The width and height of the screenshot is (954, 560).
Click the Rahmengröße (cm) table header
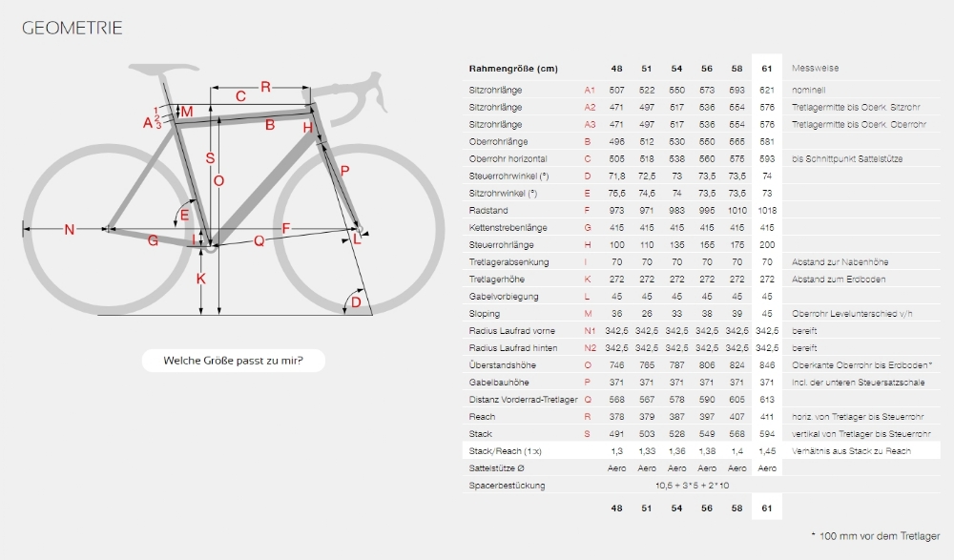[513, 69]
